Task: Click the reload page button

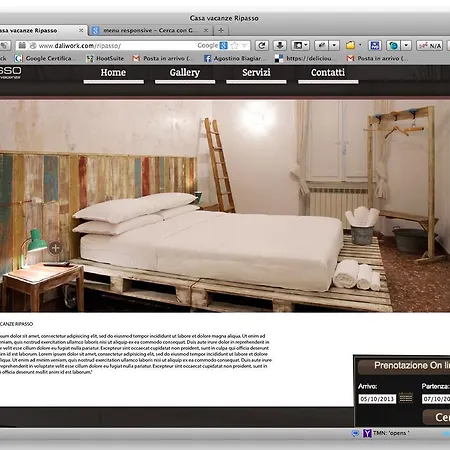Action: point(262,45)
